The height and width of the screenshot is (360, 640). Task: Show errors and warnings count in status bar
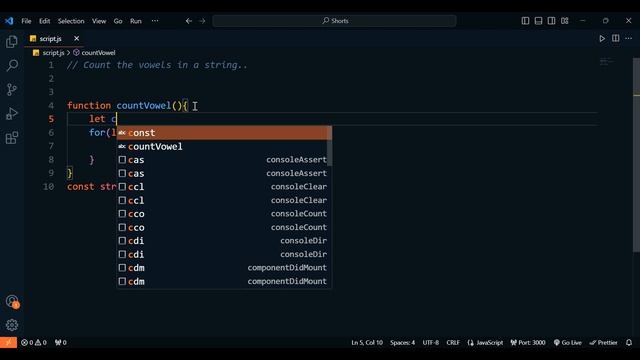pos(34,342)
